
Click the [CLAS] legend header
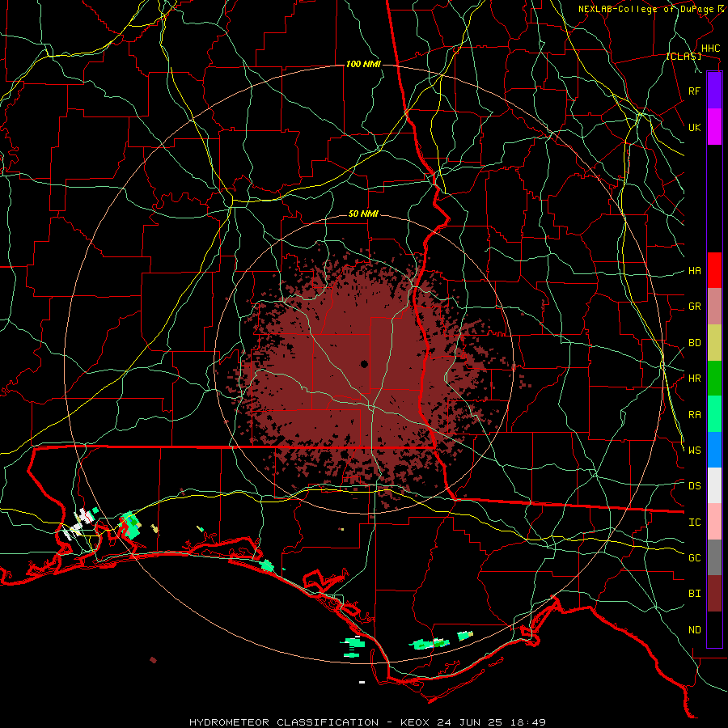click(x=684, y=56)
